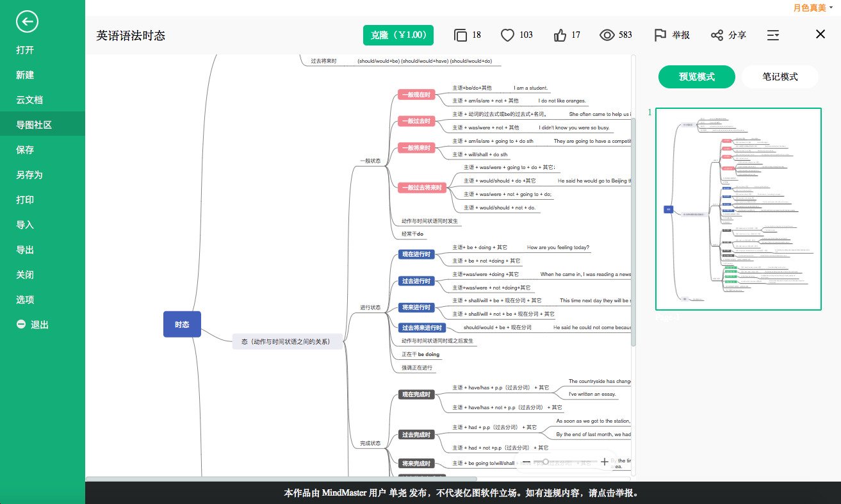Click the flag report icon
Screen dimensions: 841x504
point(660,35)
